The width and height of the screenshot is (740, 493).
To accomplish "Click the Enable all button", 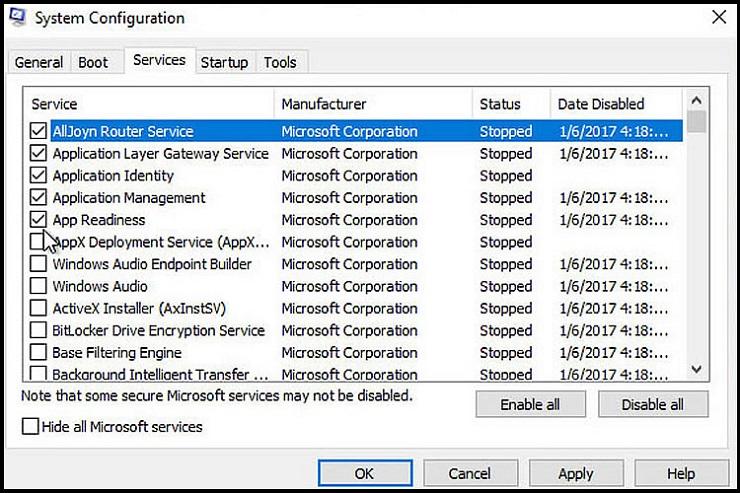I will click(x=530, y=404).
